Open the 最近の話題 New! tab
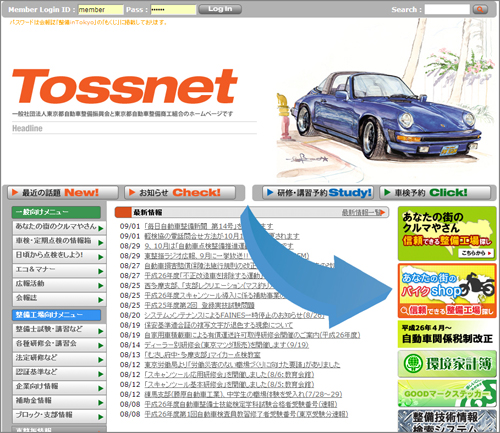The height and width of the screenshot is (433, 500). (x=63, y=193)
